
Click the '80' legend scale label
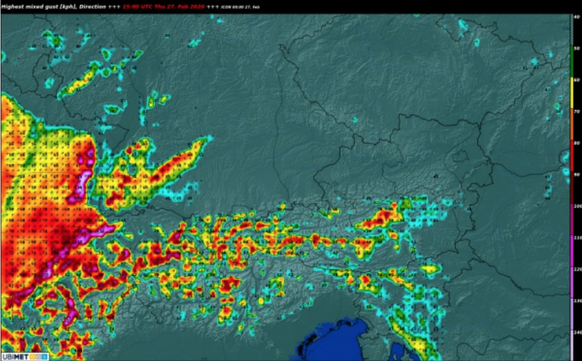(578, 142)
